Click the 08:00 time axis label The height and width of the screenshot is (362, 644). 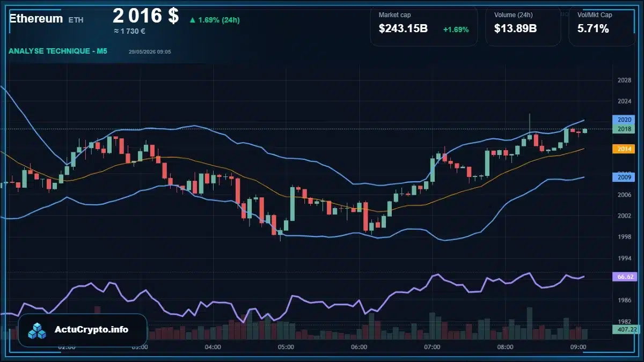coord(505,347)
